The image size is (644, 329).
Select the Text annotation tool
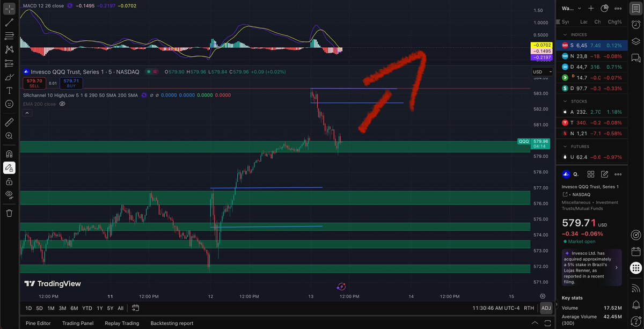pyautogui.click(x=9, y=90)
